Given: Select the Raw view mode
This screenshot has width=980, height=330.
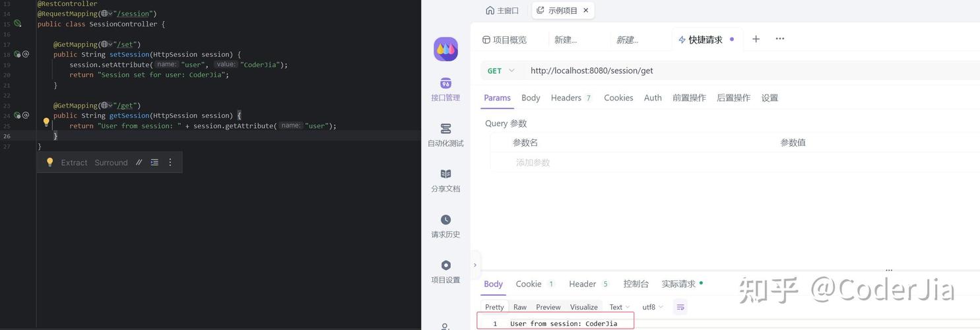Looking at the screenshot, I should click(520, 307).
